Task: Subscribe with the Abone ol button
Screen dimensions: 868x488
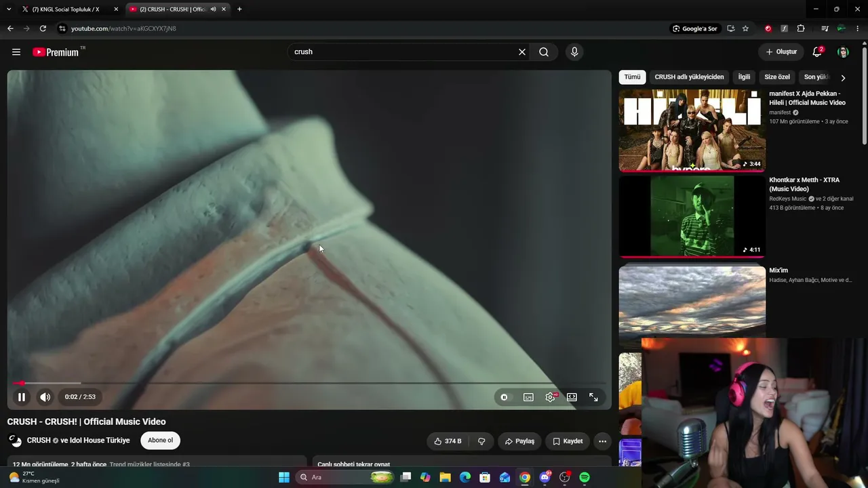Action: [161, 441]
